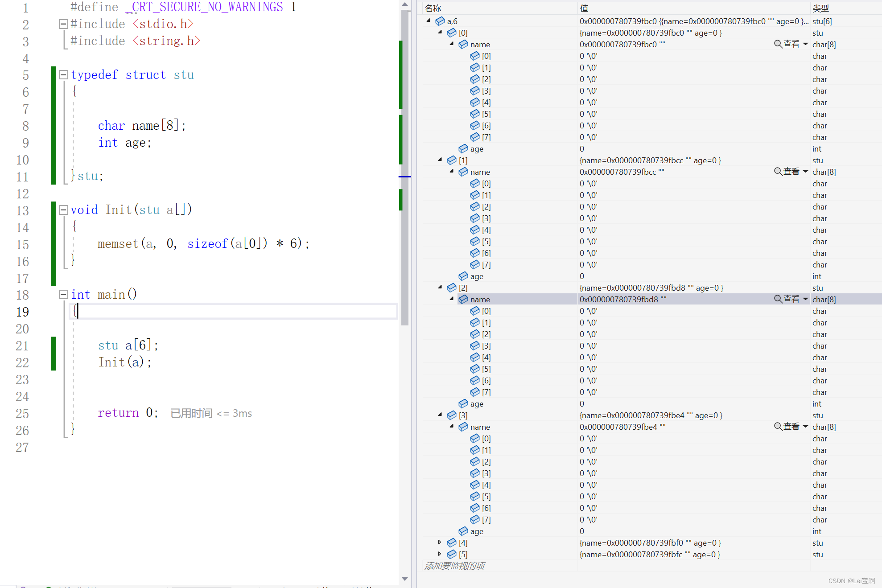Image resolution: width=882 pixels, height=588 pixels.
Task: Expand array element [4] in watch tree
Action: click(440, 543)
